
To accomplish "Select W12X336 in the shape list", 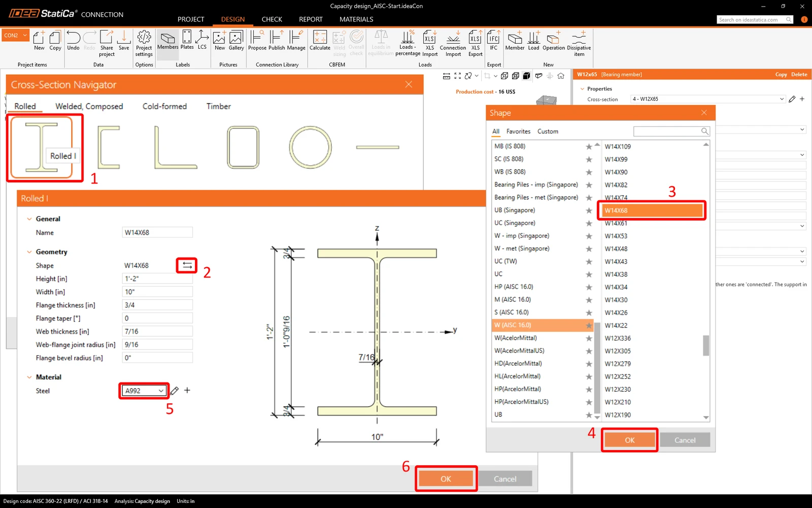I will (x=652, y=338).
